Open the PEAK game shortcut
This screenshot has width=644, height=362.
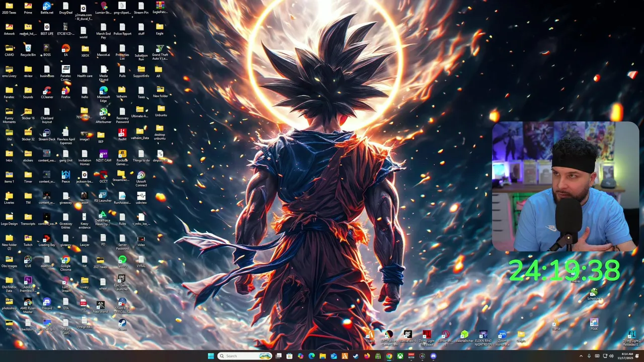tap(594, 324)
